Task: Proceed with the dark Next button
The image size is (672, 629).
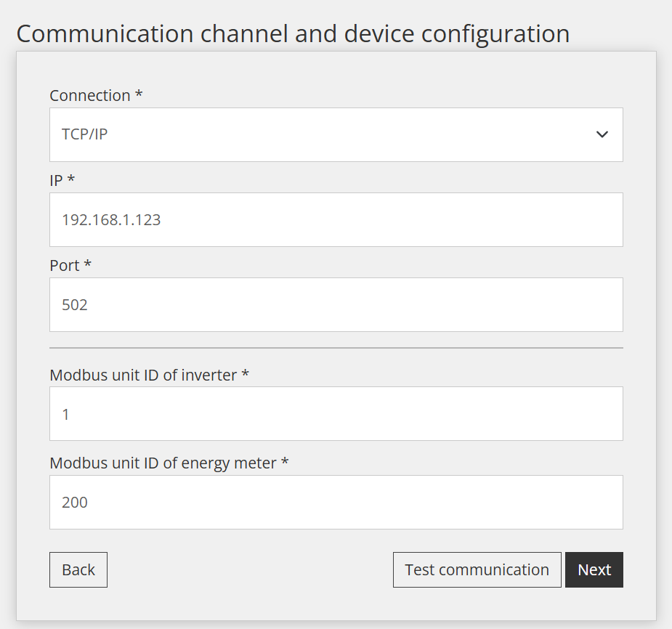Action: click(x=594, y=569)
